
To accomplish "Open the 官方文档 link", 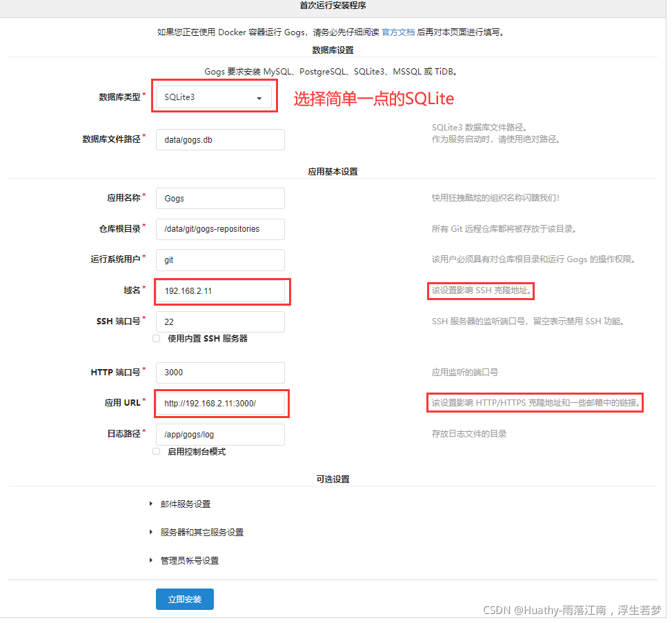I will [398, 32].
